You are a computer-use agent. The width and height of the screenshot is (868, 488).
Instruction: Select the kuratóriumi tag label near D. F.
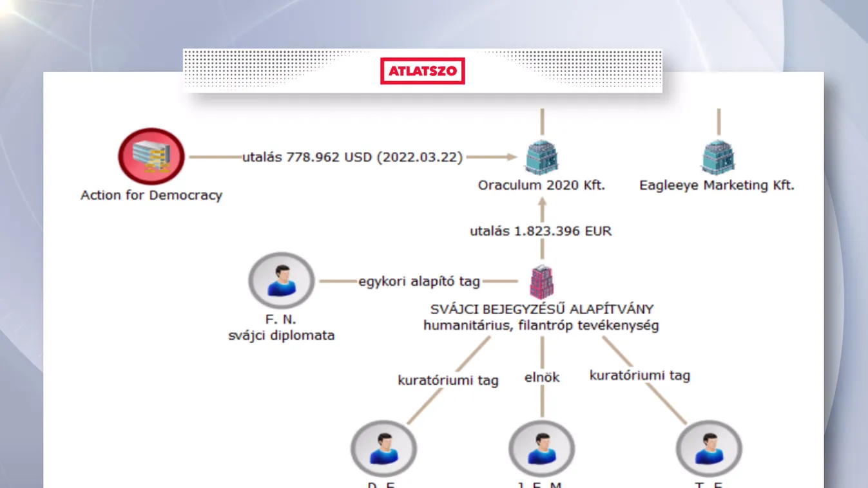click(x=448, y=380)
